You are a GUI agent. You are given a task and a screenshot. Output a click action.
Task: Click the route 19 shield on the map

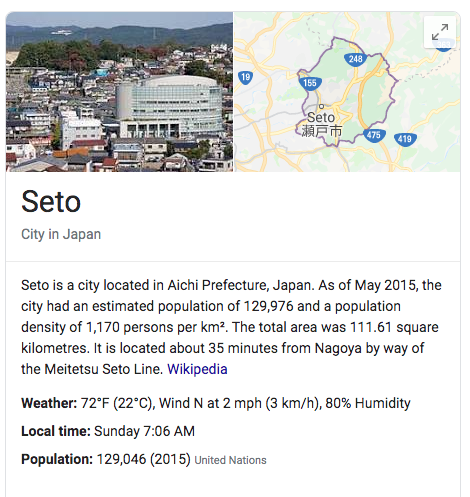[x=245, y=78]
